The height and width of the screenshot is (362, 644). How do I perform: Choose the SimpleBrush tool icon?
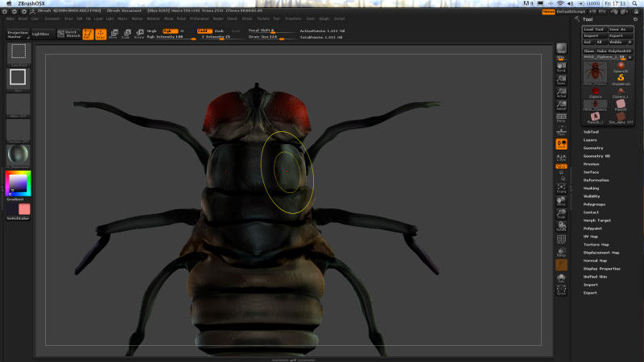(621, 79)
